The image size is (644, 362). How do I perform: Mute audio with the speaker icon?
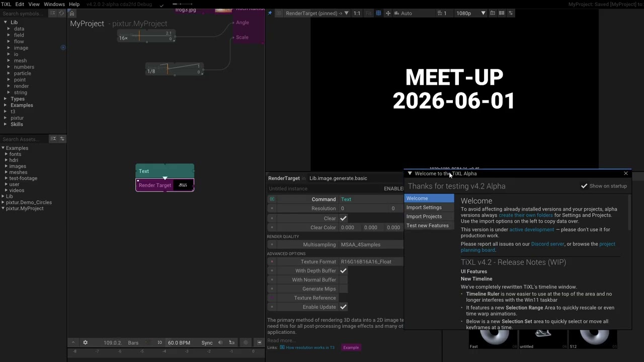(x=220, y=342)
